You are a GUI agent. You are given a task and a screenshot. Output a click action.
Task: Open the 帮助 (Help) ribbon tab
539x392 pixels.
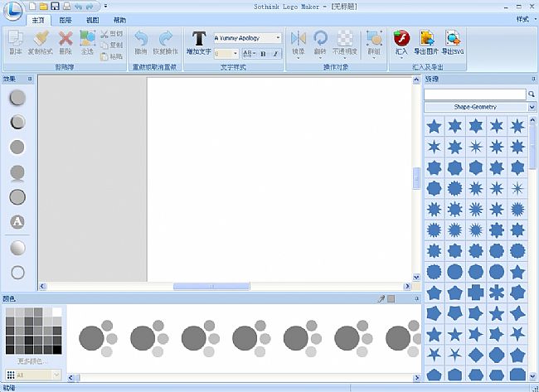coord(120,18)
